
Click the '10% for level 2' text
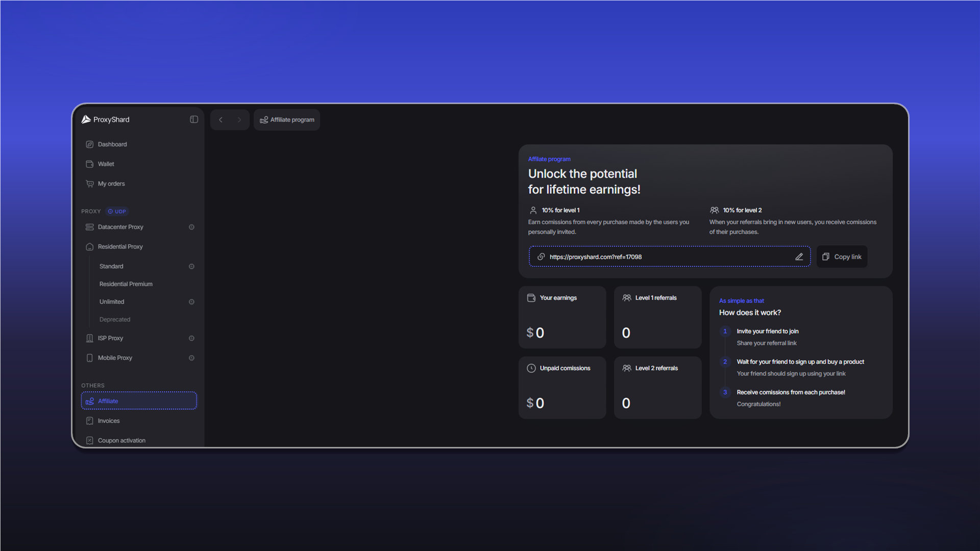742,210
